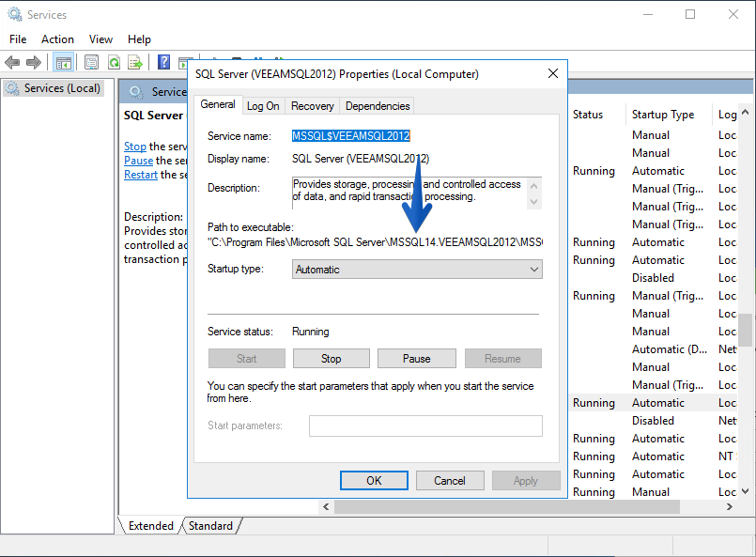Switch to the Log On tab
756x557 pixels.
click(x=263, y=106)
